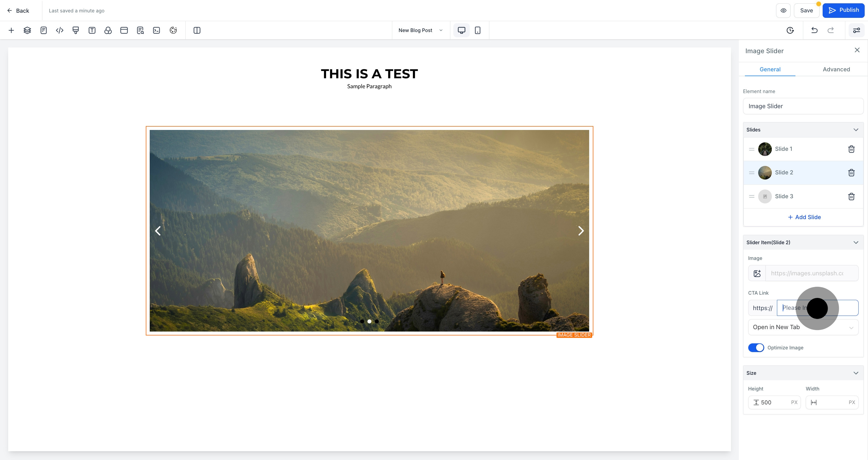Viewport: 868px width, 460px height.
Task: Click the add element plus icon
Action: [x=11, y=30]
